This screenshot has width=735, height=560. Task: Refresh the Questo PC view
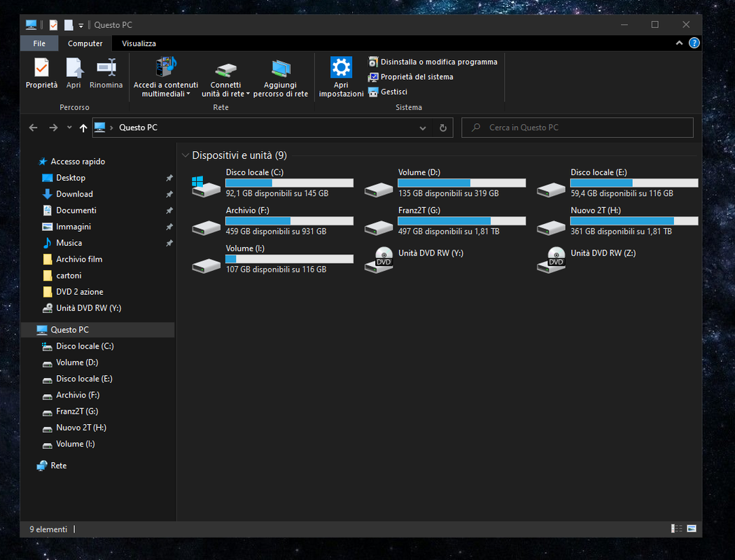click(x=442, y=127)
